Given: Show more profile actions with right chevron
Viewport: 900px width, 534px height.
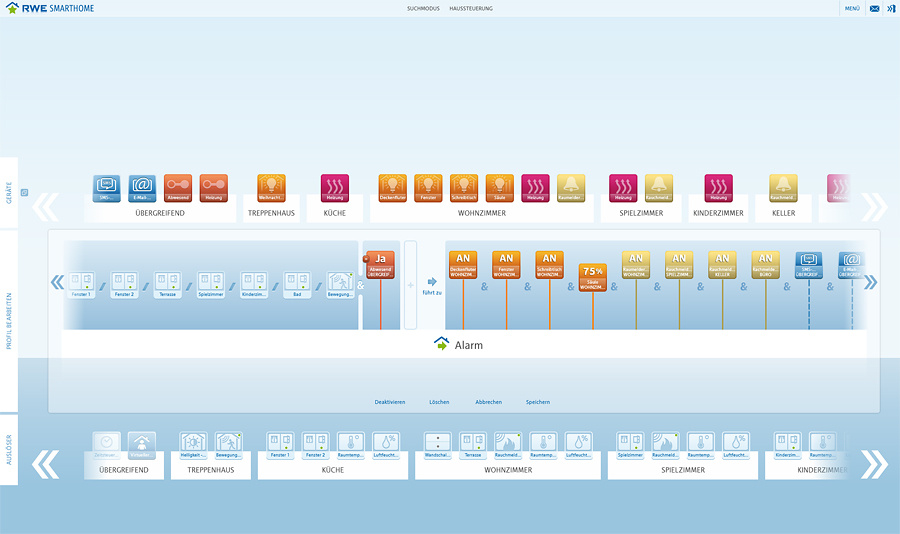Looking at the screenshot, I should [x=871, y=283].
